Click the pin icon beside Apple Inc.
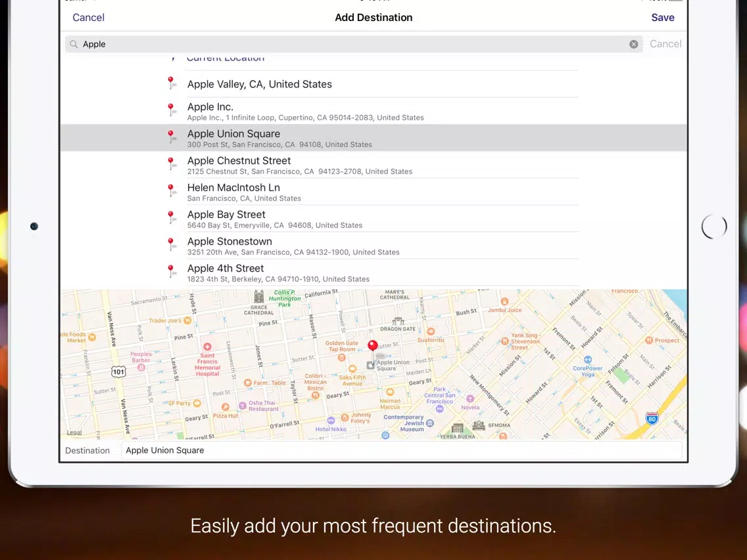 pos(172,110)
